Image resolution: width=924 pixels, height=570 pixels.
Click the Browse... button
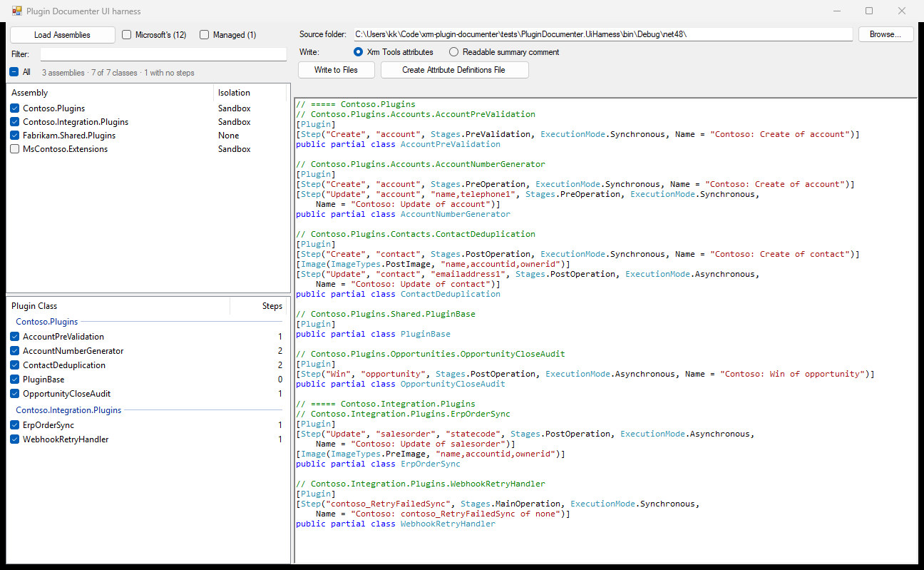pos(885,34)
